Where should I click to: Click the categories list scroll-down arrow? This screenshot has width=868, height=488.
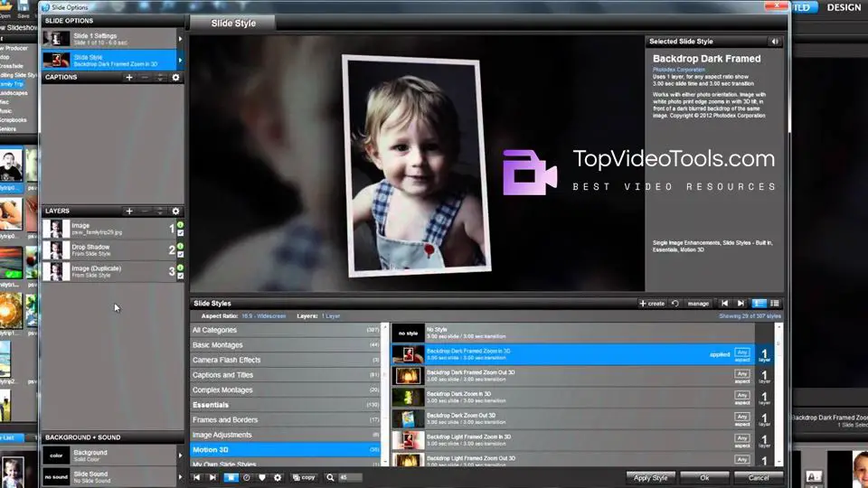tap(384, 462)
